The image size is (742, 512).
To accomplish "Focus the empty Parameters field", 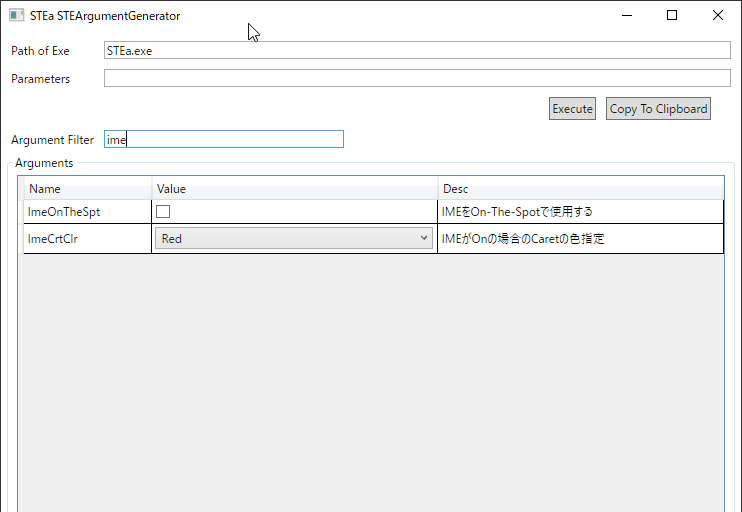I will click(417, 78).
